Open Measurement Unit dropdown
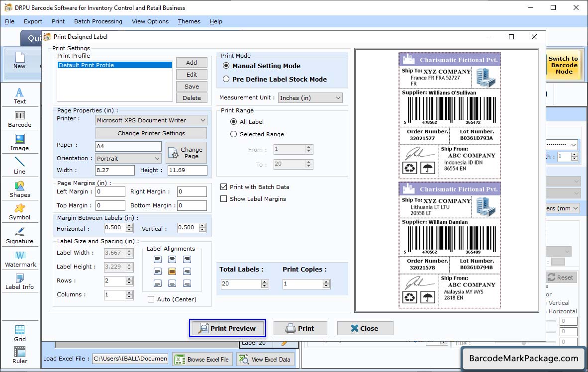The image size is (588, 372). coord(310,98)
